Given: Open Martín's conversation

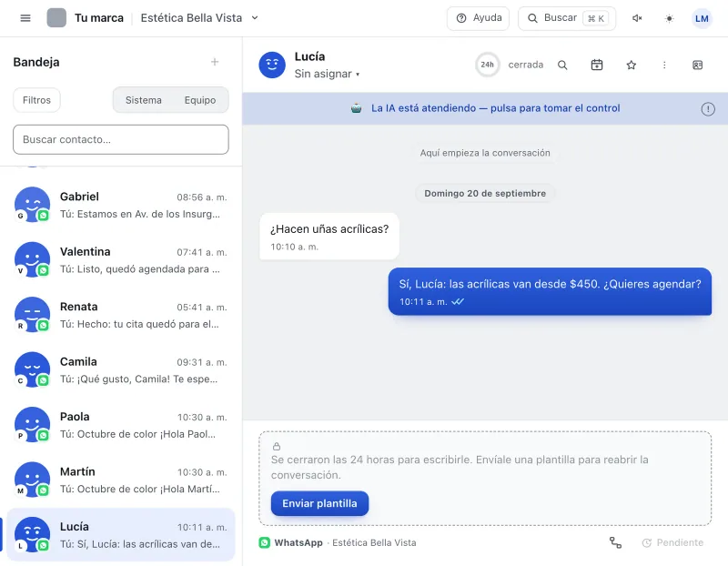Looking at the screenshot, I should (121, 480).
